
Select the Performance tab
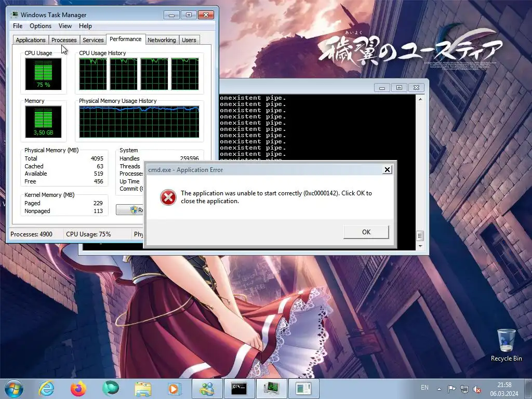[x=126, y=39]
